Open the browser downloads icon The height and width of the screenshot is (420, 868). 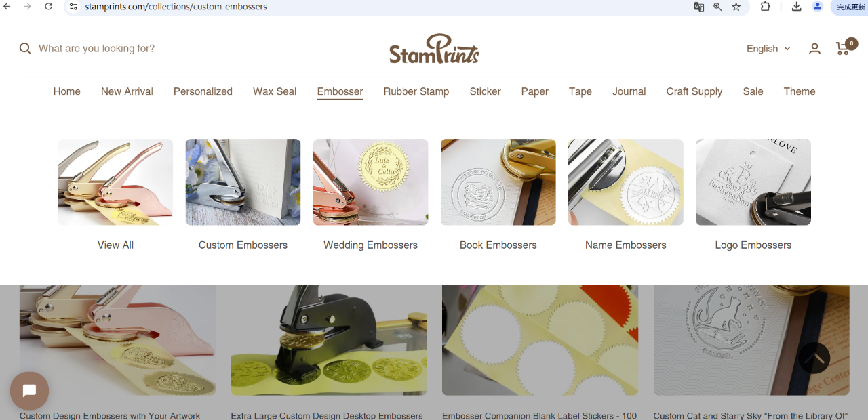pyautogui.click(x=796, y=7)
